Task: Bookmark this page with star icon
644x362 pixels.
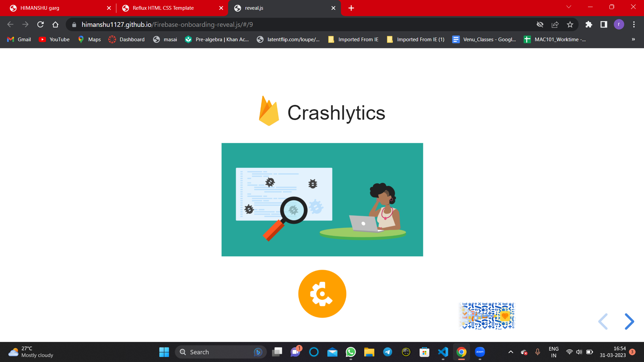Action: coord(570,24)
